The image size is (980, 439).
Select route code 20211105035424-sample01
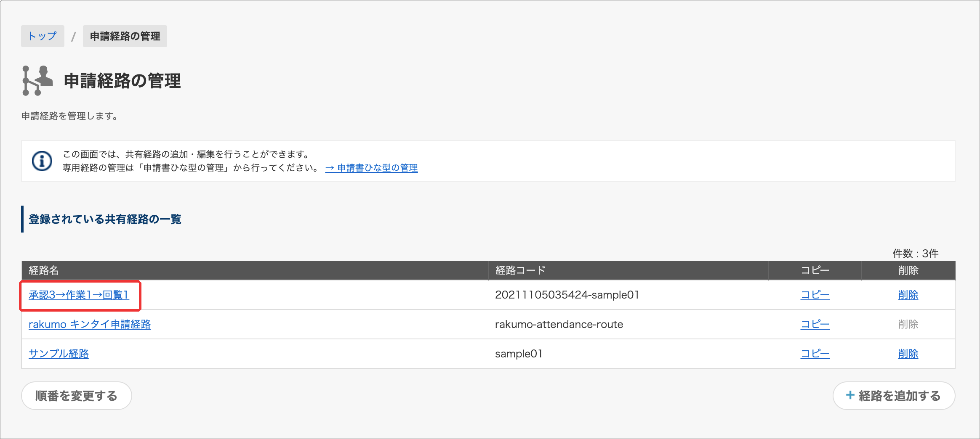point(567,295)
